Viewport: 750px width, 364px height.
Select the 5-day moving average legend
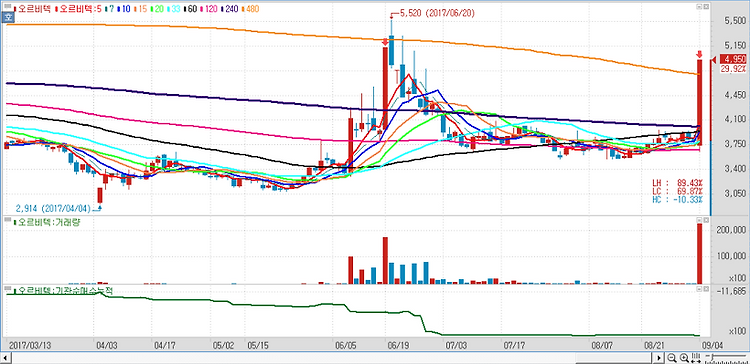tap(78, 9)
